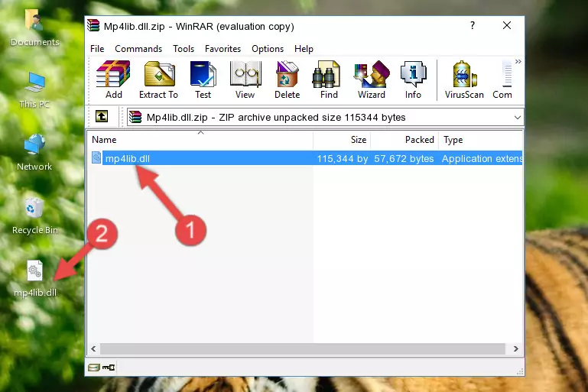Open the Favorites menu

click(223, 49)
